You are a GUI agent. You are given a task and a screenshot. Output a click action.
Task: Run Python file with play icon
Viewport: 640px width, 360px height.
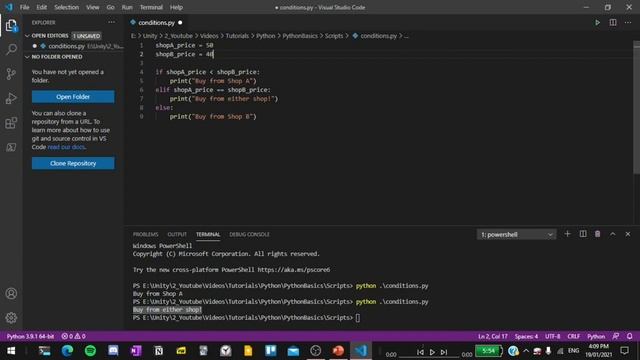598,22
